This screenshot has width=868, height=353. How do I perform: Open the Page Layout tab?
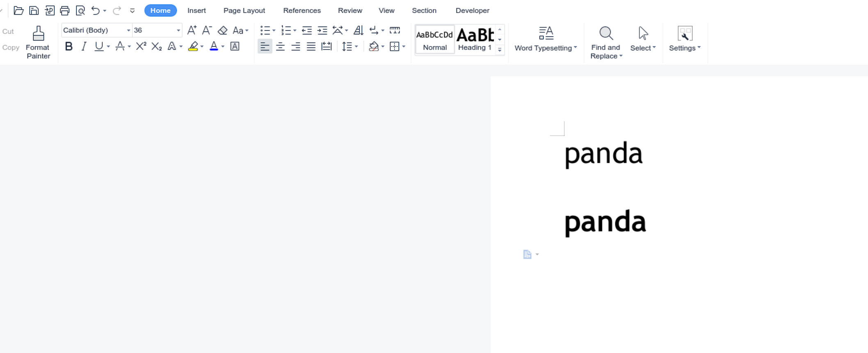click(x=244, y=11)
